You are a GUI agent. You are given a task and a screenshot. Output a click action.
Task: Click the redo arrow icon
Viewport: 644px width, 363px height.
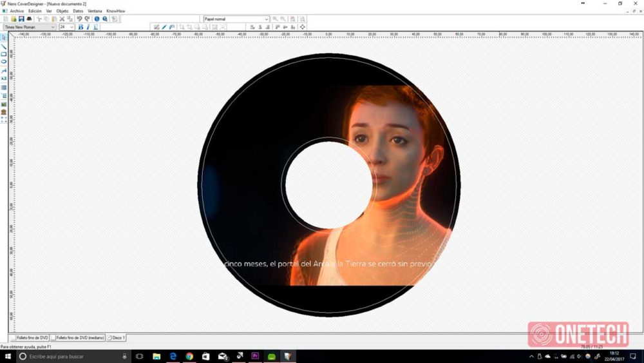[87, 19]
